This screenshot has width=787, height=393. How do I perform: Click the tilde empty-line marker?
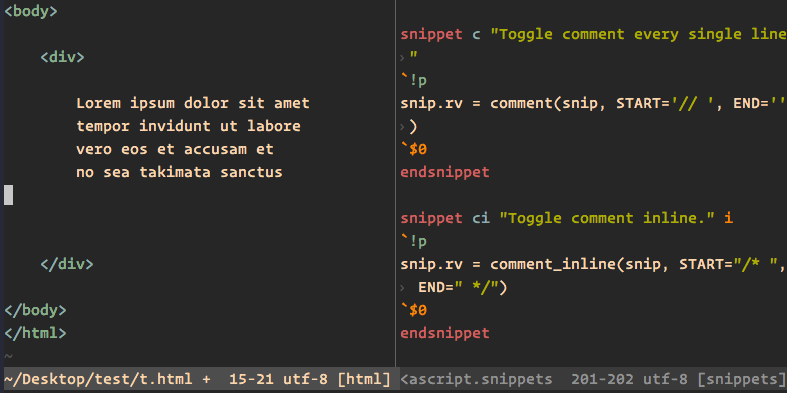pos(8,356)
